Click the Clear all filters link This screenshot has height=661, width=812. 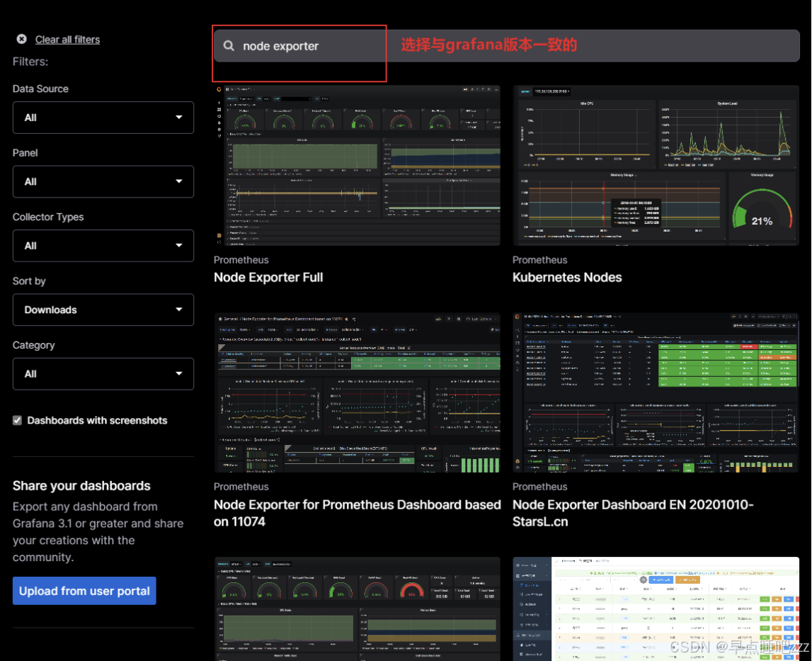67,40
